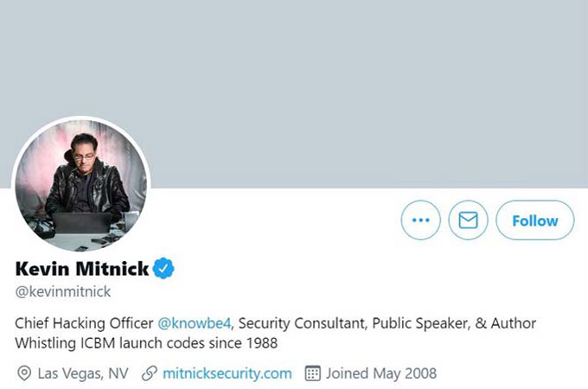Select the @kevinmitnick handle text
The height and width of the screenshot is (389, 588).
[63, 291]
